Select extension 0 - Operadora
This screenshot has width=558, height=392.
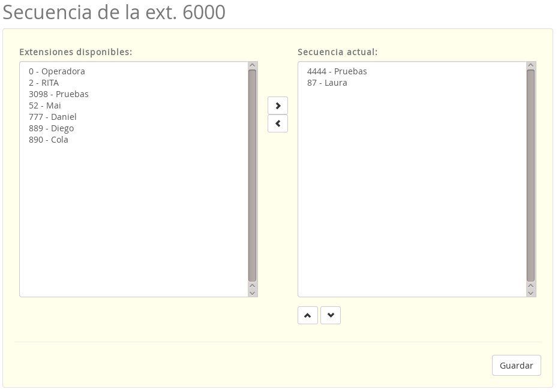point(56,71)
